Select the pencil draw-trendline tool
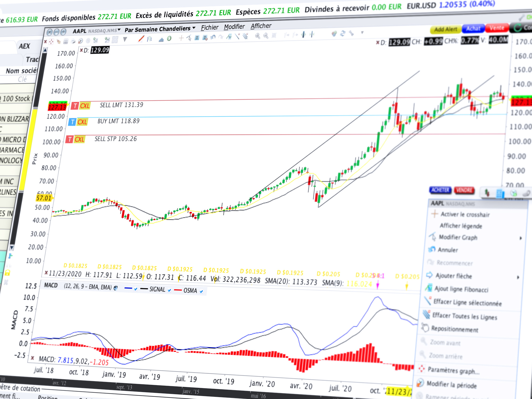532x399 pixels. [x=141, y=39]
